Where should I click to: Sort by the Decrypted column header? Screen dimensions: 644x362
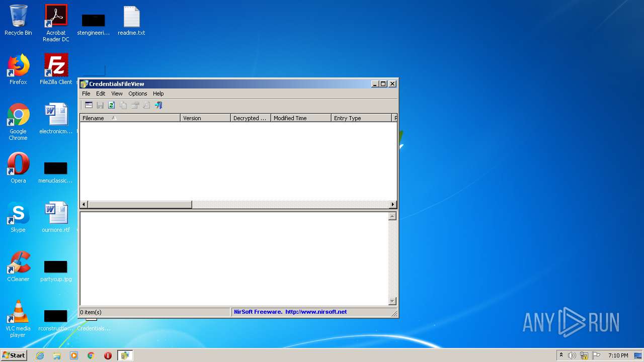(251, 118)
